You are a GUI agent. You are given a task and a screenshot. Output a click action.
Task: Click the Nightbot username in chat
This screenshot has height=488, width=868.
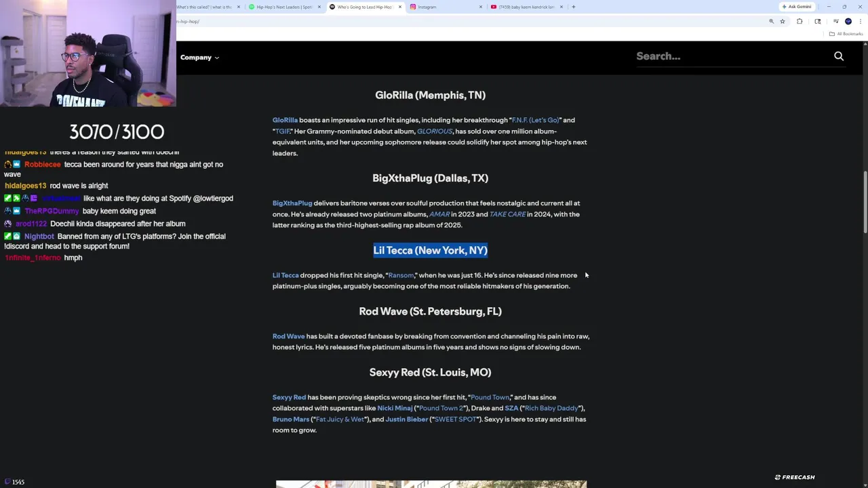[x=39, y=237]
